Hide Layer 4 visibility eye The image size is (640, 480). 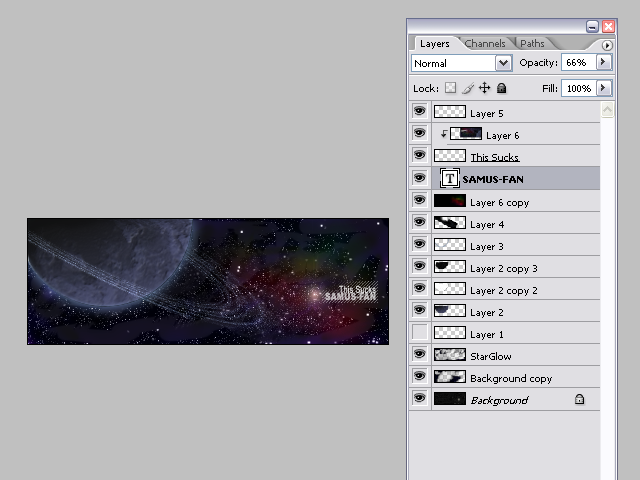coord(420,222)
